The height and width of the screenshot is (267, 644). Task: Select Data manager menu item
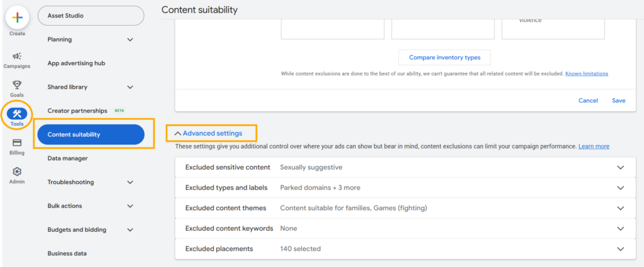(x=67, y=158)
